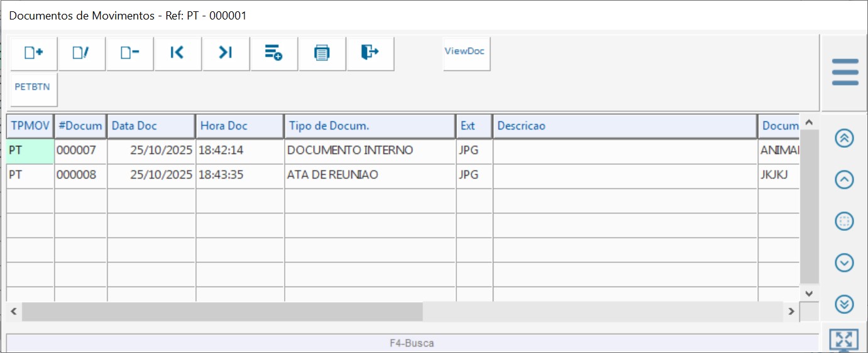Click the edit document icon
Screen dimensions: 868x353
(82, 53)
